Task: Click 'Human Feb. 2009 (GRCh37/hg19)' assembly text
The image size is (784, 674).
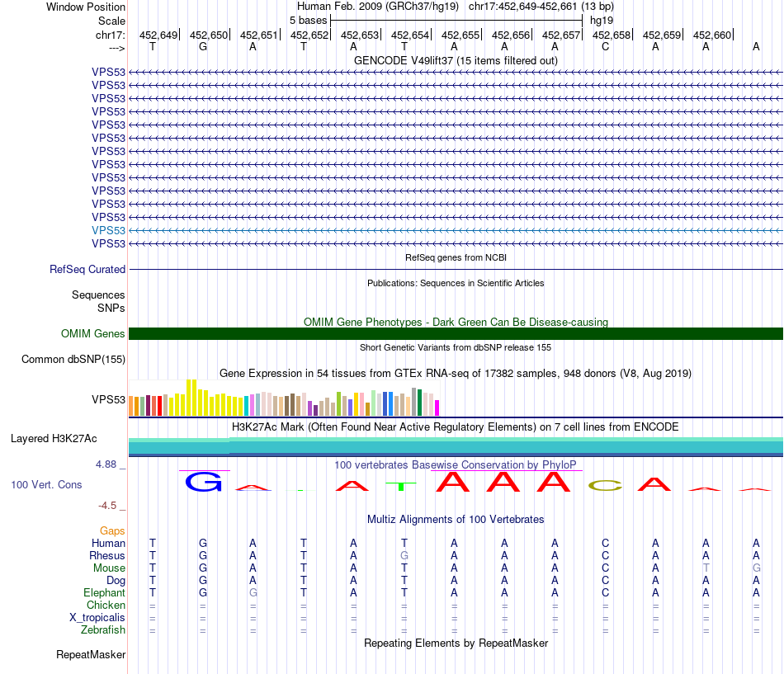Action: [378, 7]
